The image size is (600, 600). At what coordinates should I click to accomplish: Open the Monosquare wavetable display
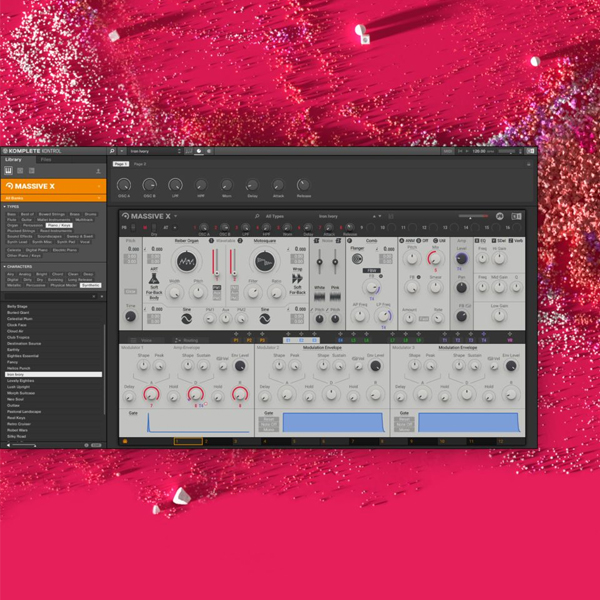[x=264, y=261]
